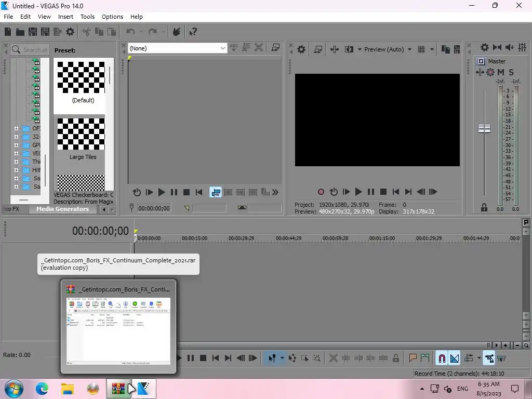Open the Edit menu
This screenshot has width=532, height=399.
click(25, 17)
